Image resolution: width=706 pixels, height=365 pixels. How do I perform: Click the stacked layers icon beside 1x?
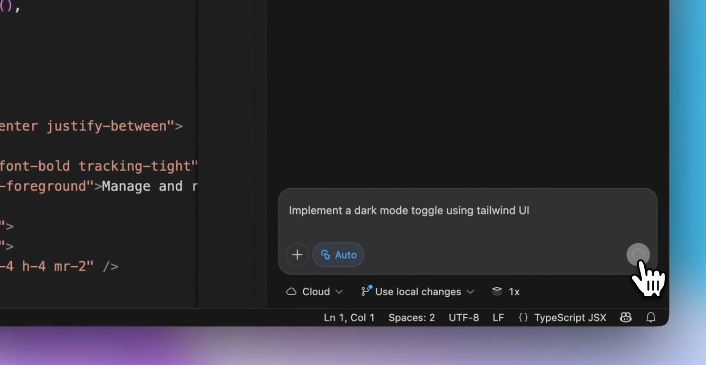[497, 292]
